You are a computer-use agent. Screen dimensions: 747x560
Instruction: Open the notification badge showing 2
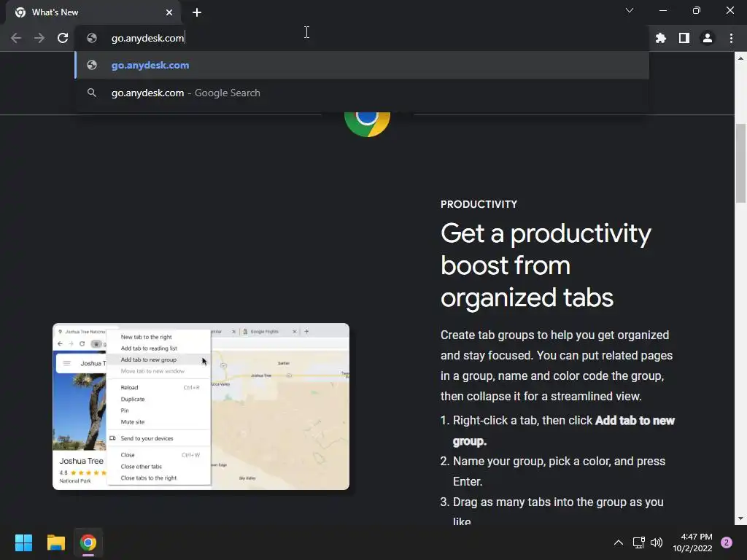pyautogui.click(x=727, y=542)
